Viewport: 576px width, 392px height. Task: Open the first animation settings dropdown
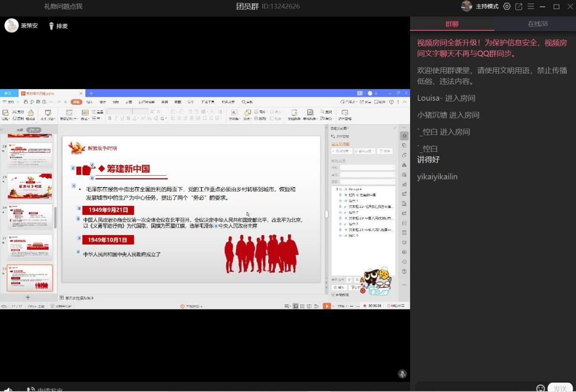click(x=368, y=167)
